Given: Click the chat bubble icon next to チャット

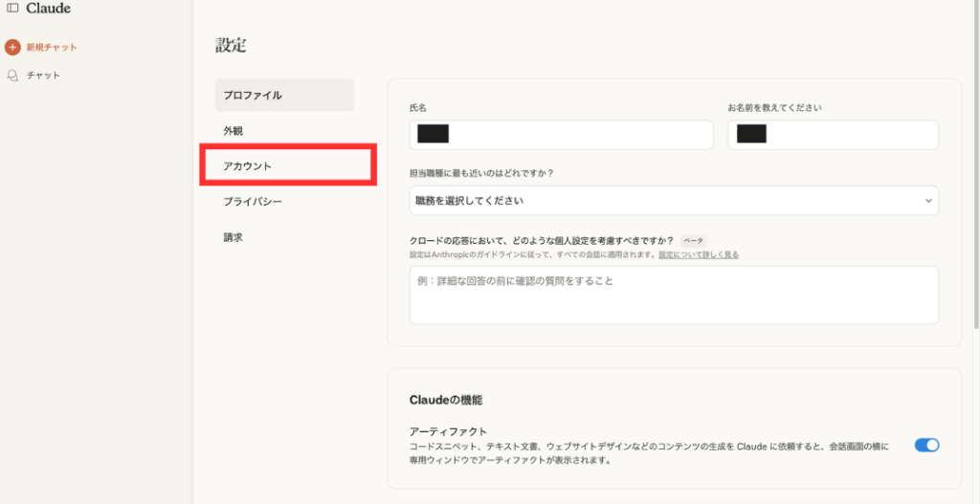Looking at the screenshot, I should coord(12,76).
